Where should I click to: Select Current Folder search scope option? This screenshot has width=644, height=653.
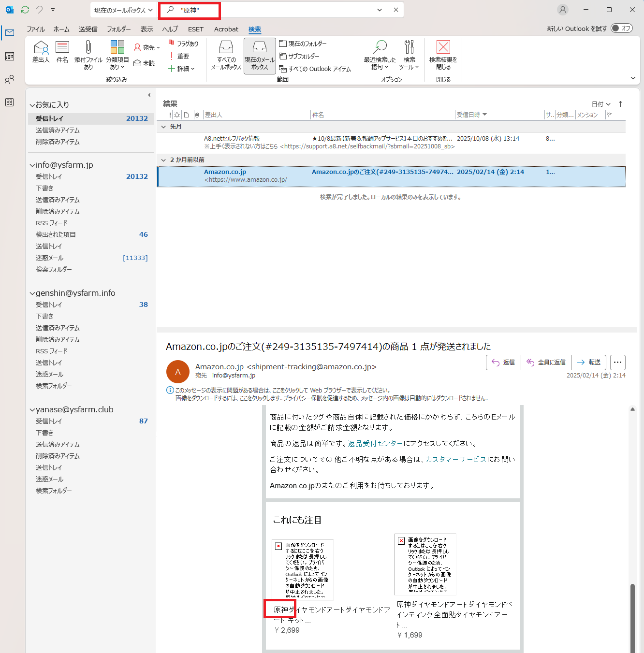303,44
